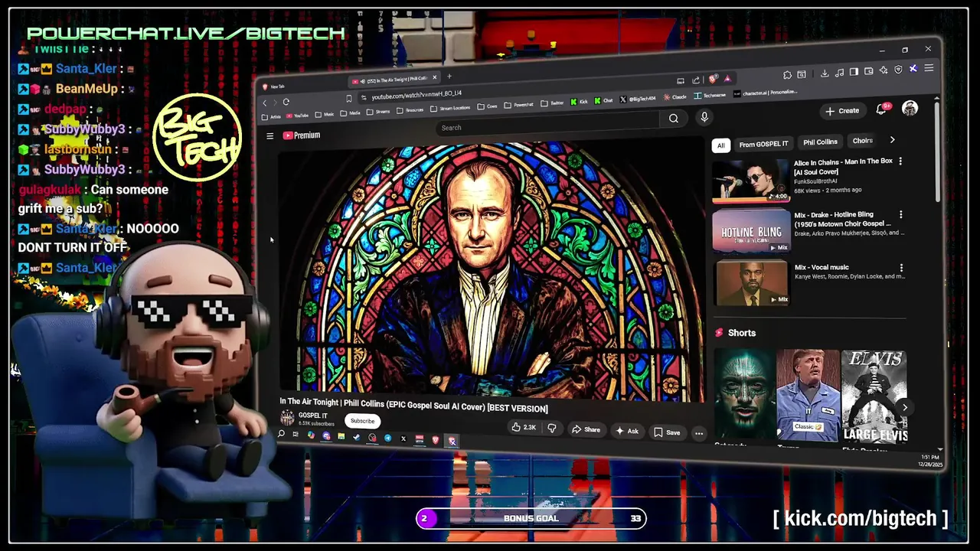Open Steam from the taskbar
980x551 pixels.
coord(357,437)
